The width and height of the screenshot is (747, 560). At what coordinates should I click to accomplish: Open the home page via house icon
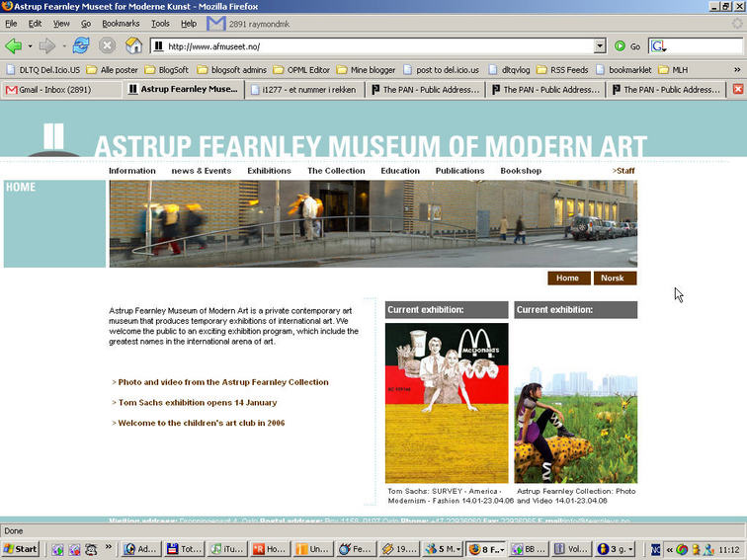(x=133, y=45)
